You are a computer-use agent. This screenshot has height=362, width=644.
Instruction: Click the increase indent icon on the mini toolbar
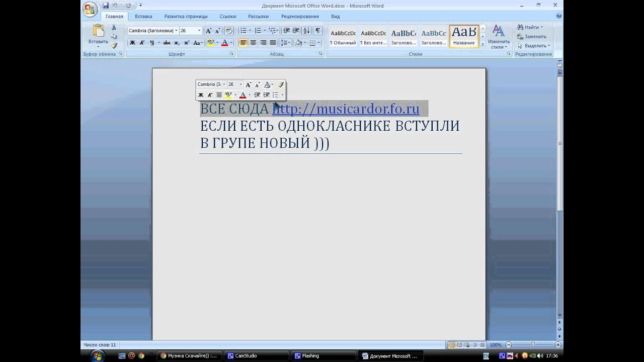[266, 95]
